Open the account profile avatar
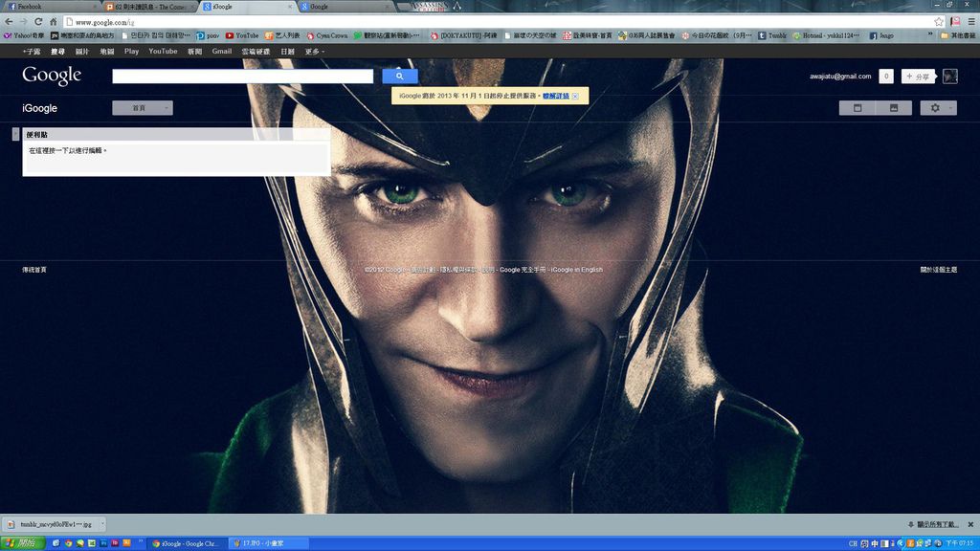 tap(950, 77)
